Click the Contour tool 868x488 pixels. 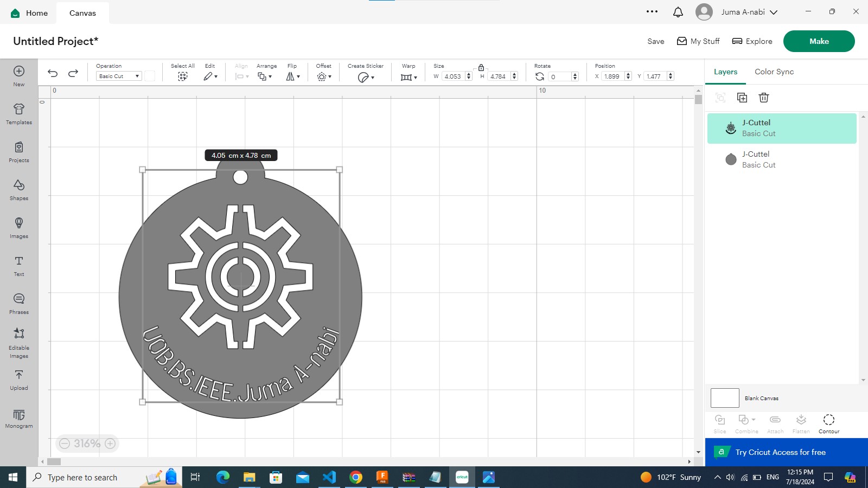[829, 423]
